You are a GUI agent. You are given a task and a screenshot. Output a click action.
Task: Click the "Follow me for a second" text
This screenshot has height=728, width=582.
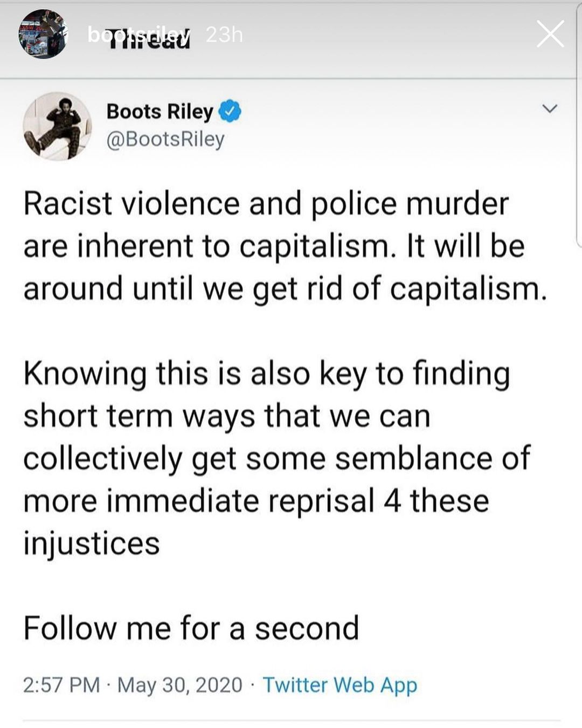191,628
